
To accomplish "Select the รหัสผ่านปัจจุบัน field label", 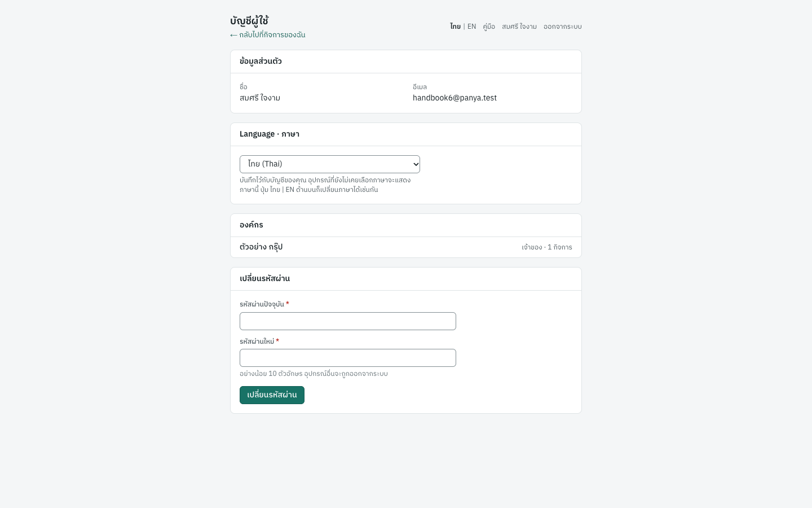I will tap(262, 304).
